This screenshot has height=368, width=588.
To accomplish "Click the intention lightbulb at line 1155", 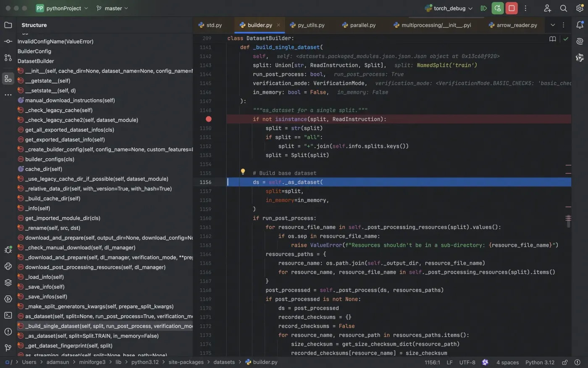I will tap(243, 172).
